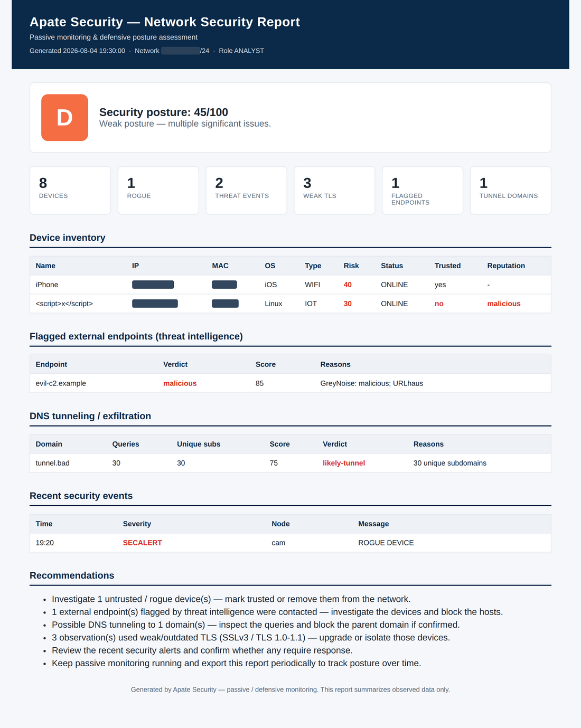Open the 3 Weak TLS summary card
Screen dimensions: 581x728
(x=334, y=191)
